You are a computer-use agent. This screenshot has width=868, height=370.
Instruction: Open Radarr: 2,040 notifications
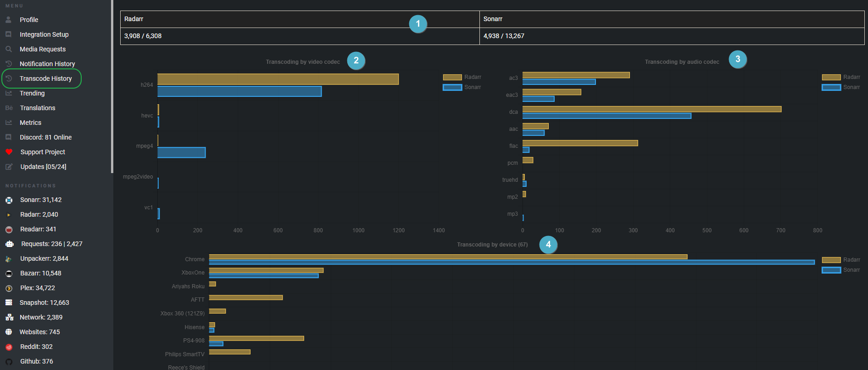(x=39, y=214)
